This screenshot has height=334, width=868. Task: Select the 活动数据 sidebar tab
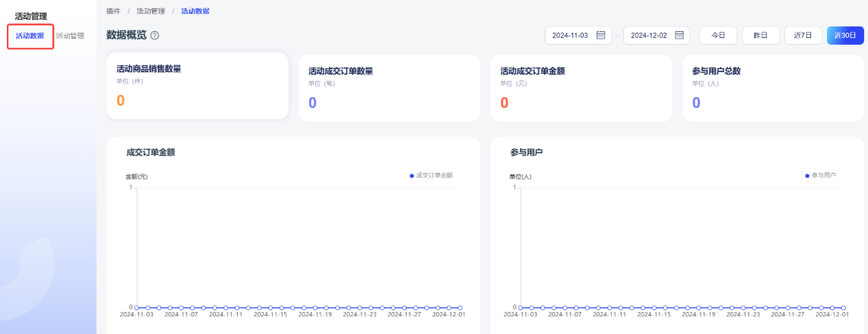click(x=30, y=36)
